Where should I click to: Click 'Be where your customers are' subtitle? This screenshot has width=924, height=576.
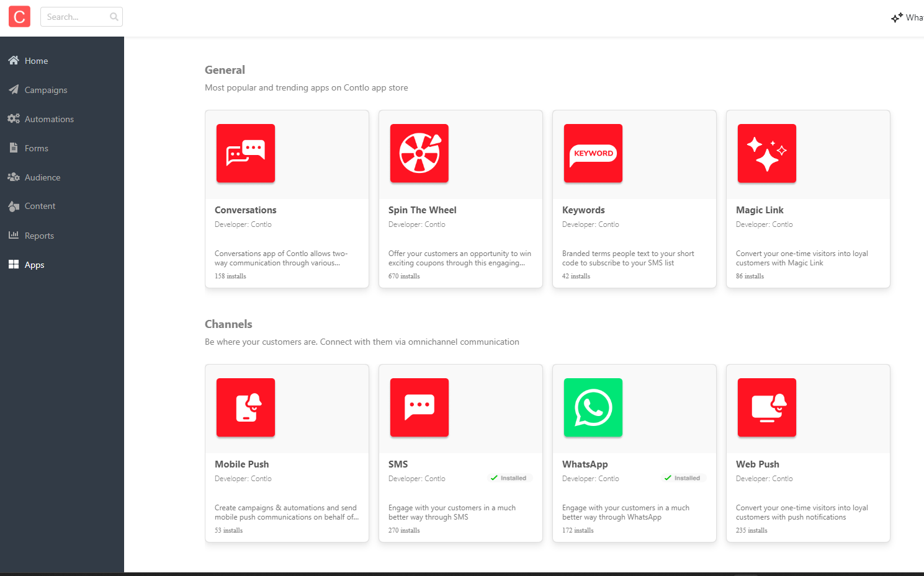point(362,342)
